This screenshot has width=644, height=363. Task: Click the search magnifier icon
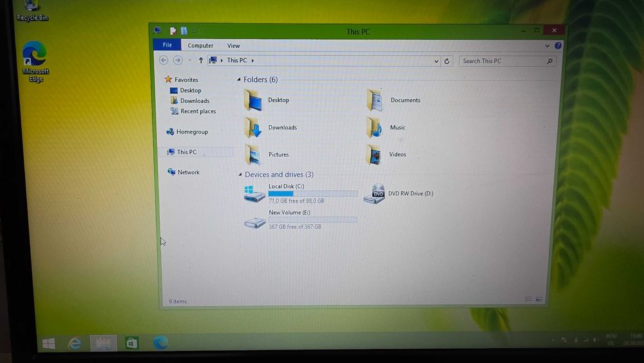point(549,61)
